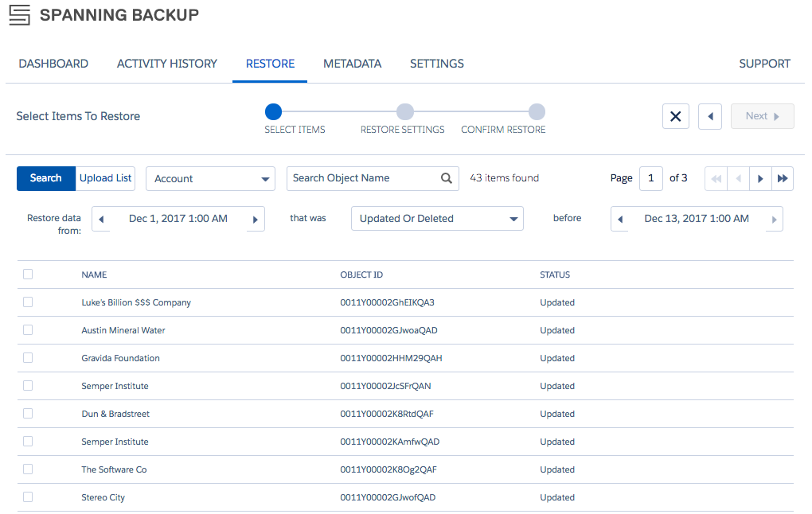Go to next results page
Screen dimensions: 812x514
[760, 178]
